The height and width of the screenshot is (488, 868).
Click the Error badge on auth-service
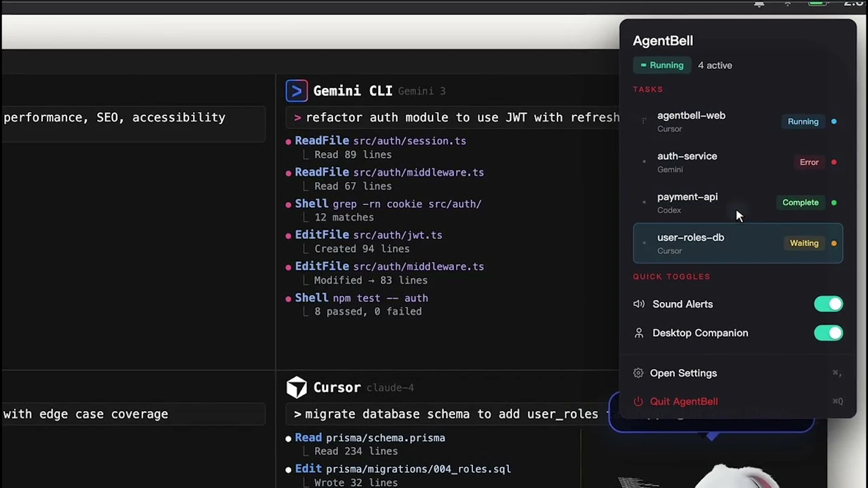[809, 162]
